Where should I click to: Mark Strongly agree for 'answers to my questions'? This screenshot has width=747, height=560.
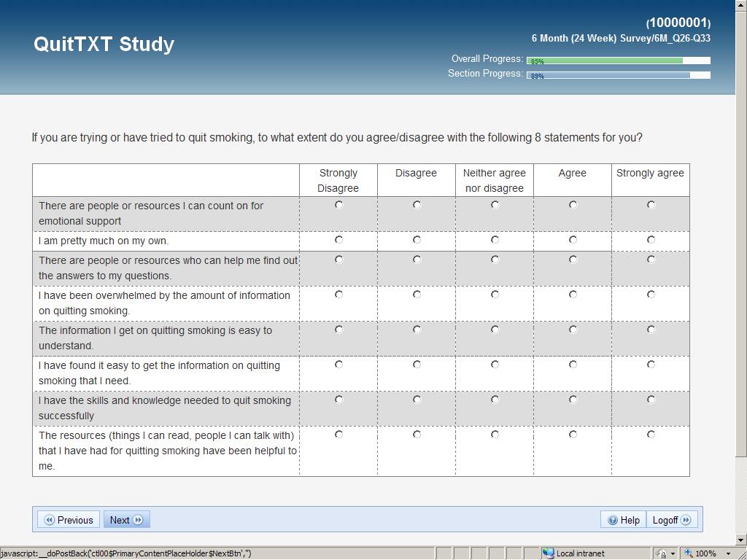coord(651,260)
